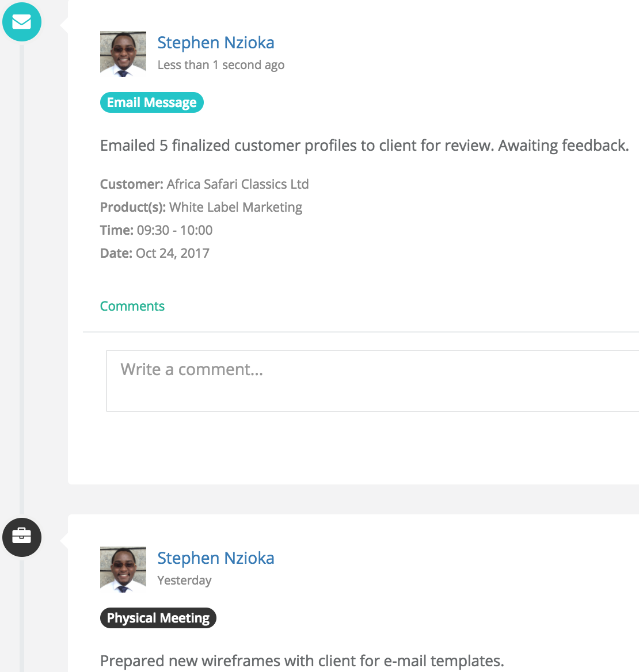
Task: Open Stephen Nzioka's profile from the email entry
Action: (x=216, y=43)
